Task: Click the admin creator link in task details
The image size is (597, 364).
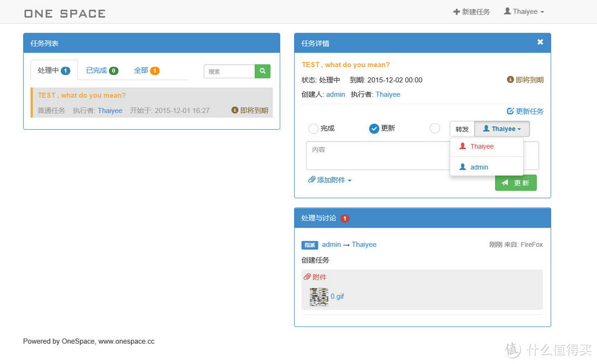Action: [336, 94]
